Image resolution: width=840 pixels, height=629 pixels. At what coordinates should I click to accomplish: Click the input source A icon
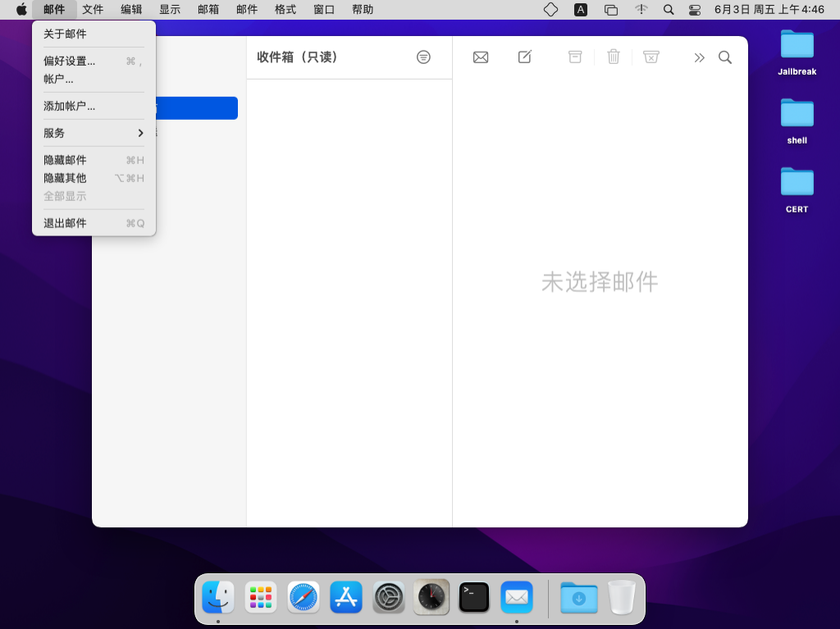click(x=581, y=10)
